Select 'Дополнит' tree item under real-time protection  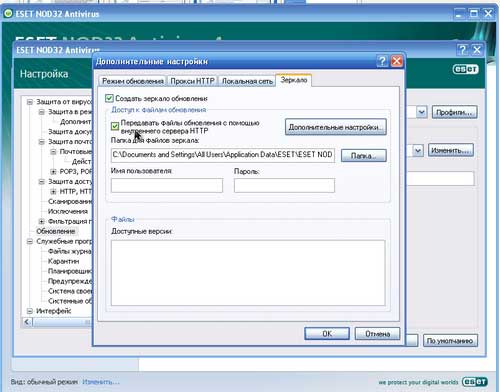point(76,122)
